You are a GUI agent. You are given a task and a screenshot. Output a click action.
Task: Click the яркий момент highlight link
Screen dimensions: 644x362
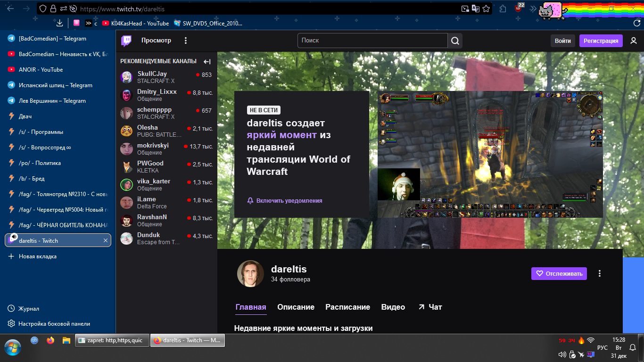point(281,135)
